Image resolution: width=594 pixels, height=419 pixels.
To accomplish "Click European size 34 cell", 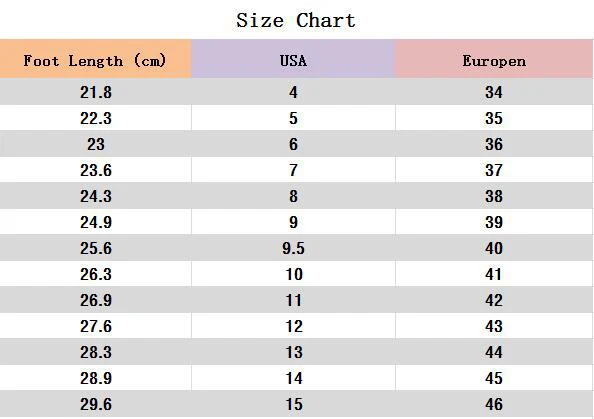I will click(x=494, y=92).
